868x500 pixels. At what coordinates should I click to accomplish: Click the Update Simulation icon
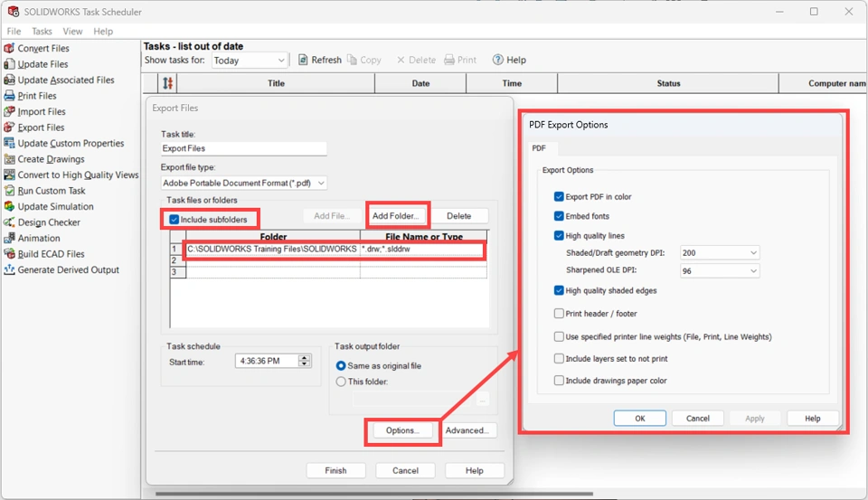pos(9,206)
